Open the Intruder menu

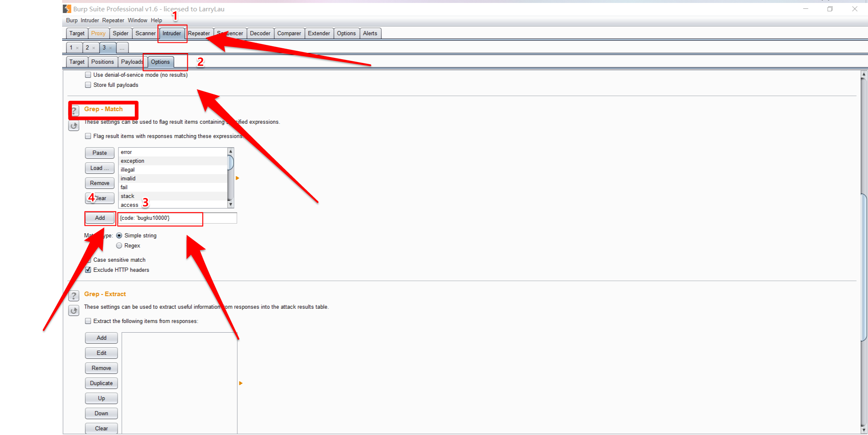tap(90, 21)
